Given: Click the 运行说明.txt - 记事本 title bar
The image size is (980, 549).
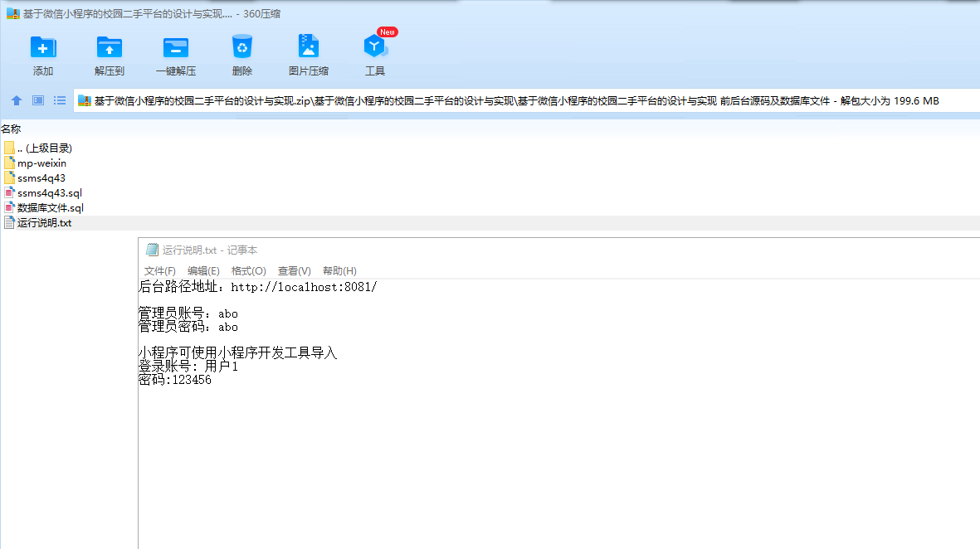Looking at the screenshot, I should click(558, 250).
